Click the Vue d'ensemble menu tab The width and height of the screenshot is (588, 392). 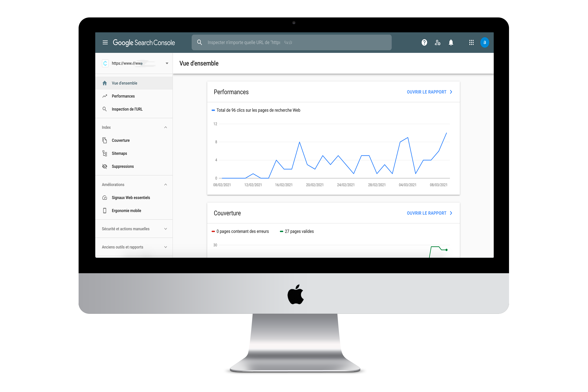click(124, 83)
